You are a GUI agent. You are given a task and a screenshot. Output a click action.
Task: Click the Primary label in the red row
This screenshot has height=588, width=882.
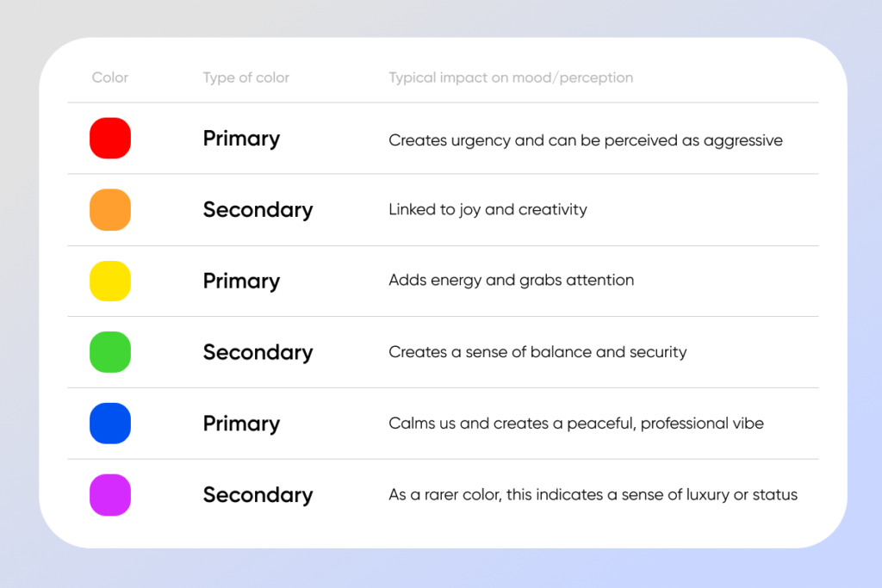[x=241, y=139]
